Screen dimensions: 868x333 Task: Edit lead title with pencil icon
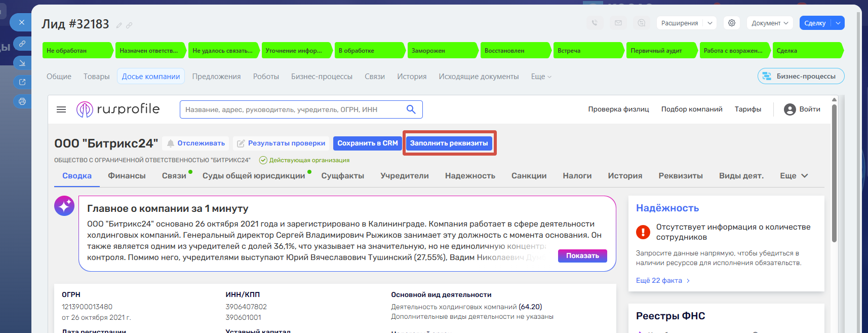(119, 25)
